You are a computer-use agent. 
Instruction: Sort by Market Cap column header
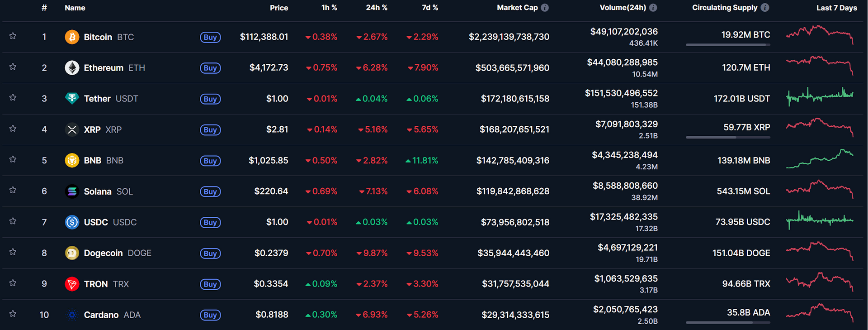coord(517,8)
